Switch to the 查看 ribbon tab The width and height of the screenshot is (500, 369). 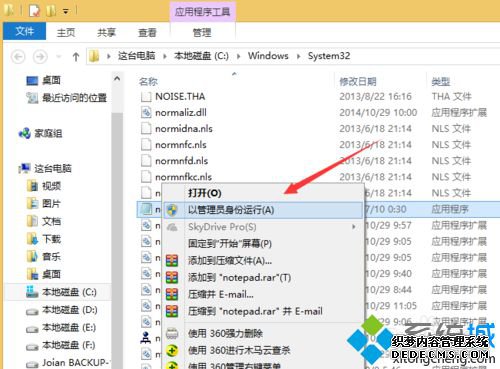click(147, 33)
